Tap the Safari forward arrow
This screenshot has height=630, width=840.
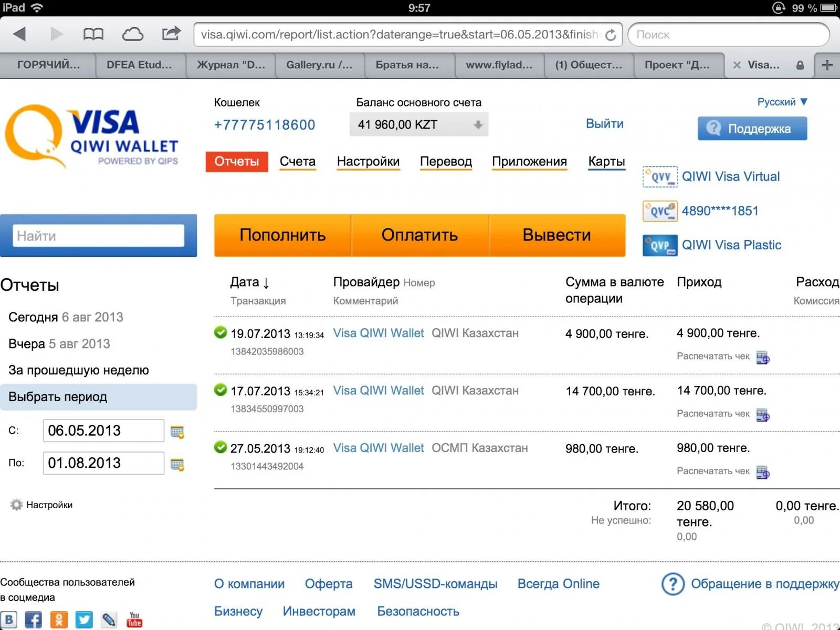point(57,34)
